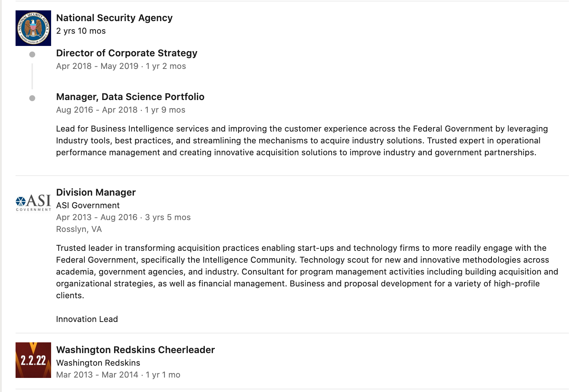The height and width of the screenshot is (392, 583).
Task: Open the National Security Agency company heading
Action: coord(114,18)
